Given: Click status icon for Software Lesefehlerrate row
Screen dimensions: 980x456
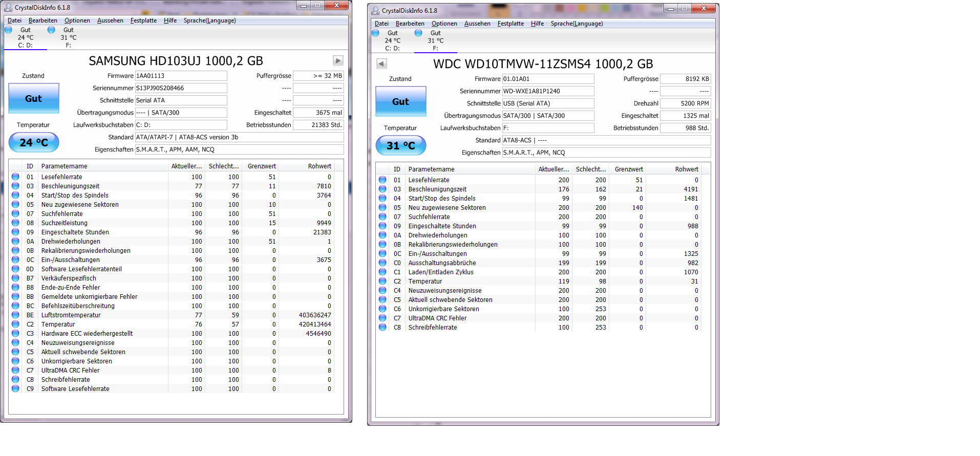Looking at the screenshot, I should point(15,388).
